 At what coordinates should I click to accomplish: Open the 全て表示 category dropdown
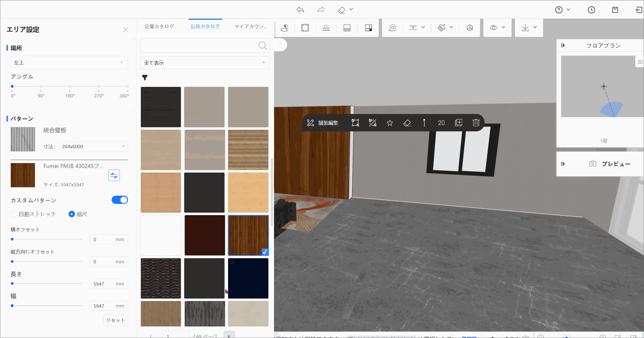coord(205,63)
